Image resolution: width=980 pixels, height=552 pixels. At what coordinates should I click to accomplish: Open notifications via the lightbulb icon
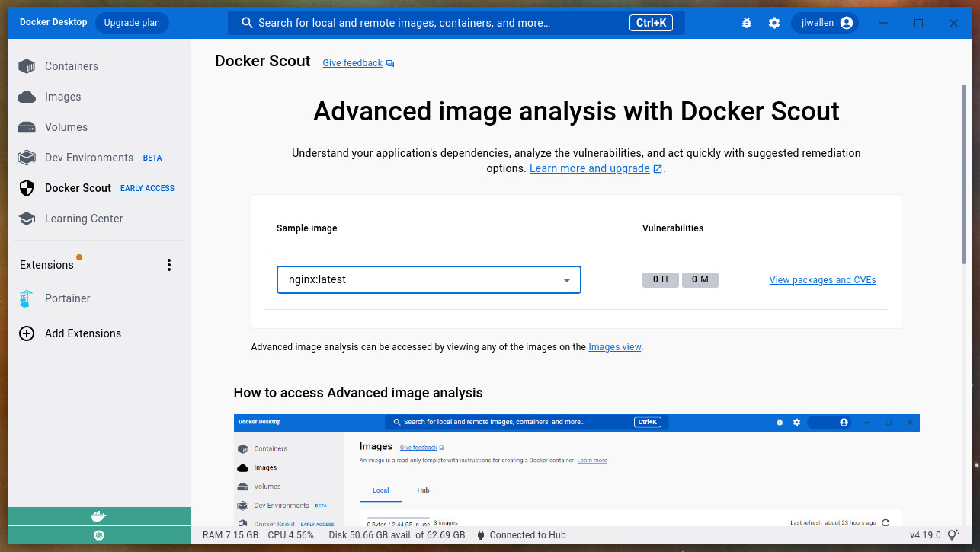pos(953,535)
